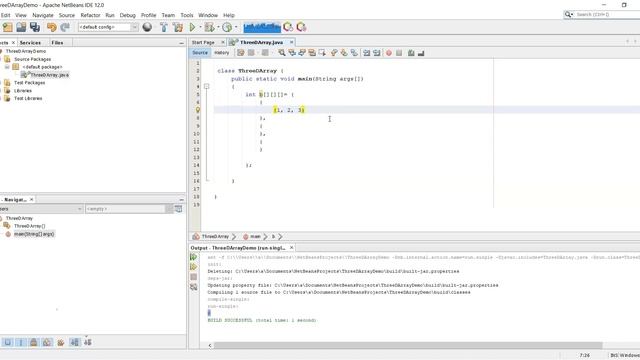Click the Re-run green arrows icon in Output

[x=193, y=257]
